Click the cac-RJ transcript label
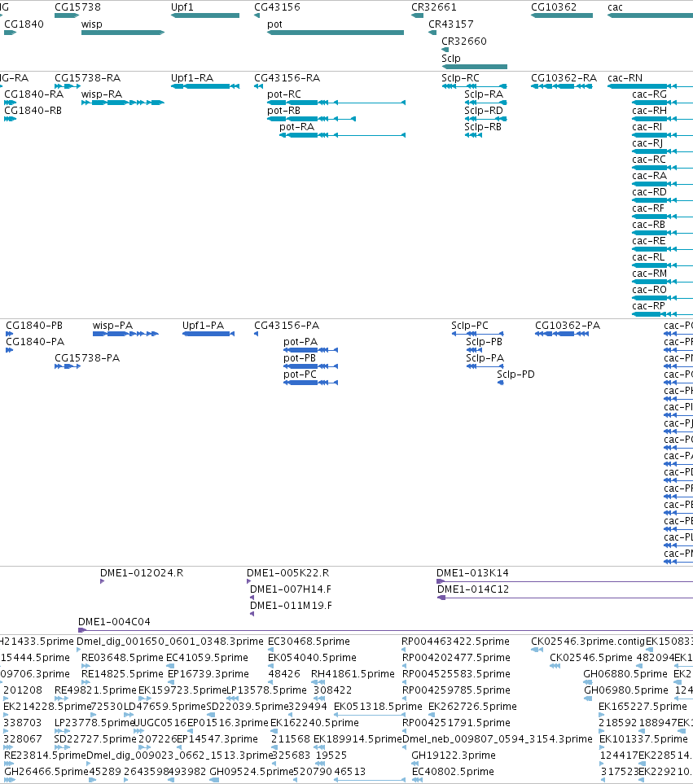 647,143
